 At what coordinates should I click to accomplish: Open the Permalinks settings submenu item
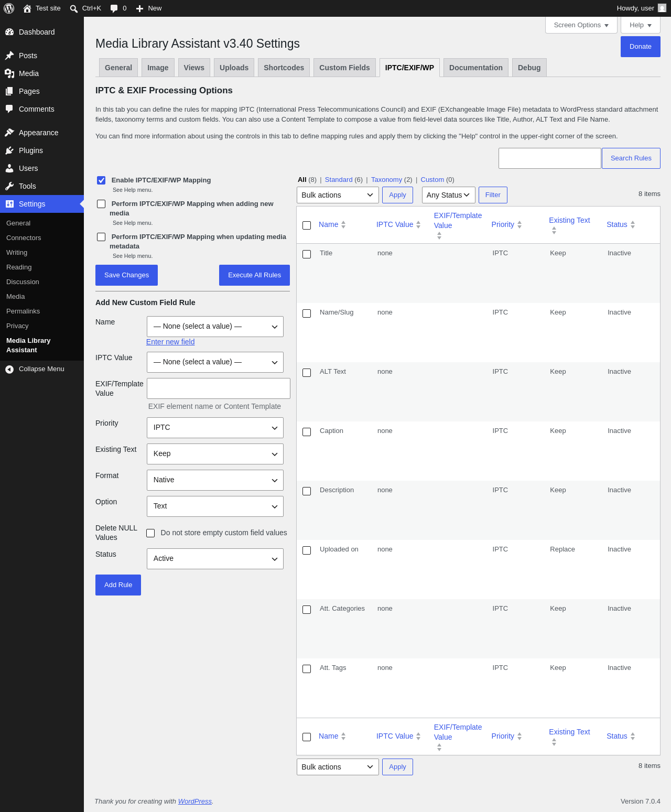click(x=23, y=311)
